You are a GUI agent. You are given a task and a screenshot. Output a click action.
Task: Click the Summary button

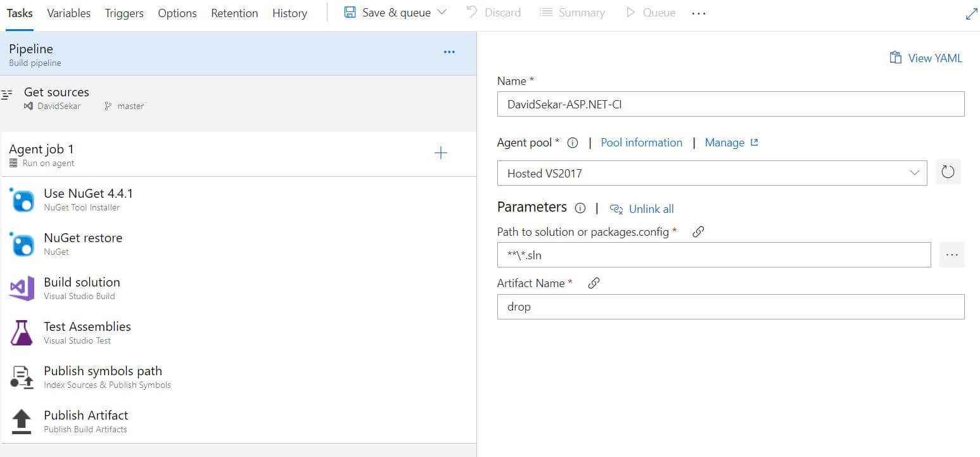[x=573, y=13]
